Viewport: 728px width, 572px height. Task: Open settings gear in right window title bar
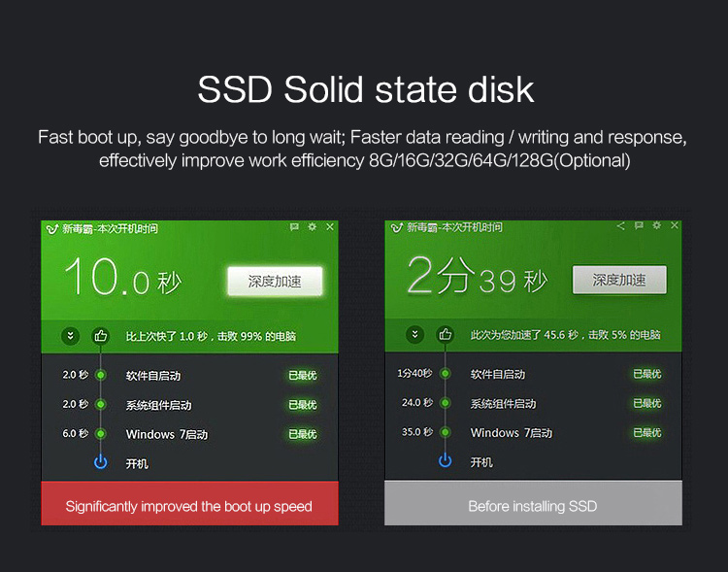click(656, 225)
